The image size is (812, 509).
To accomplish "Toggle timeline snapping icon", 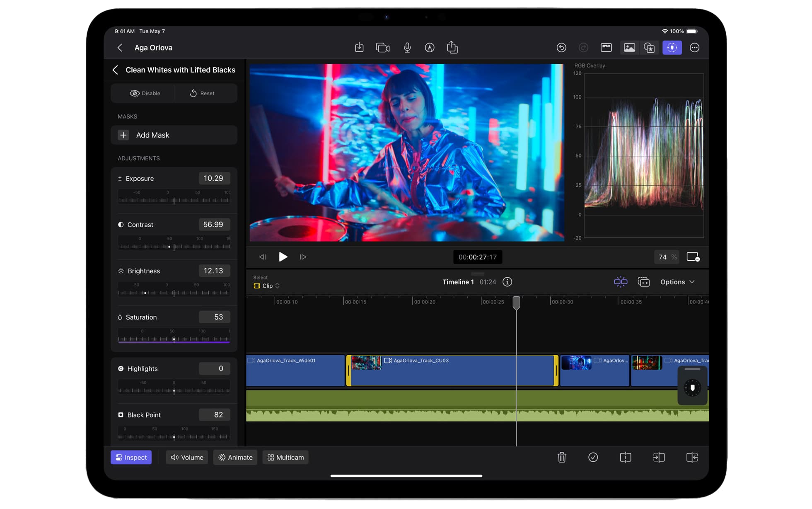I will pos(621,282).
